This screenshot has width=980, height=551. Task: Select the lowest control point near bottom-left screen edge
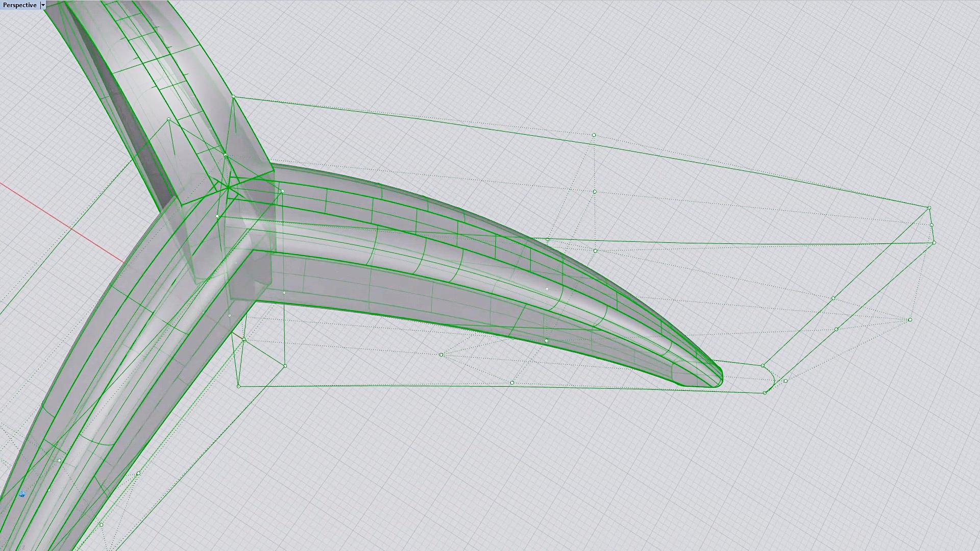point(101,524)
